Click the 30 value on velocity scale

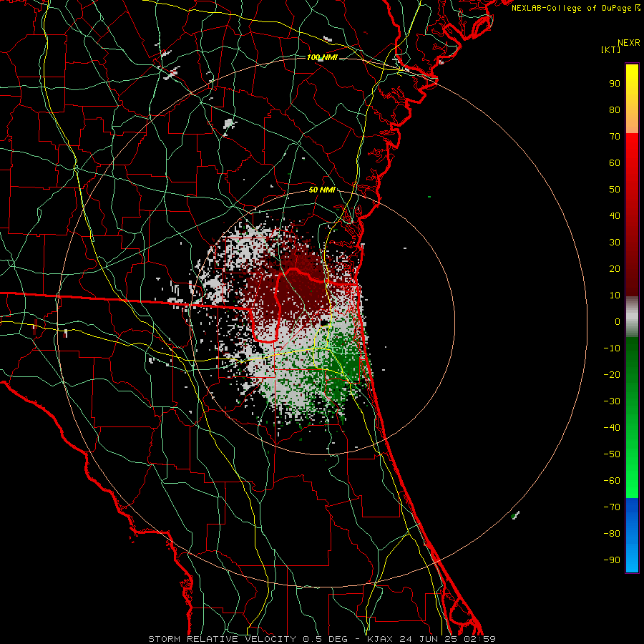[615, 243]
